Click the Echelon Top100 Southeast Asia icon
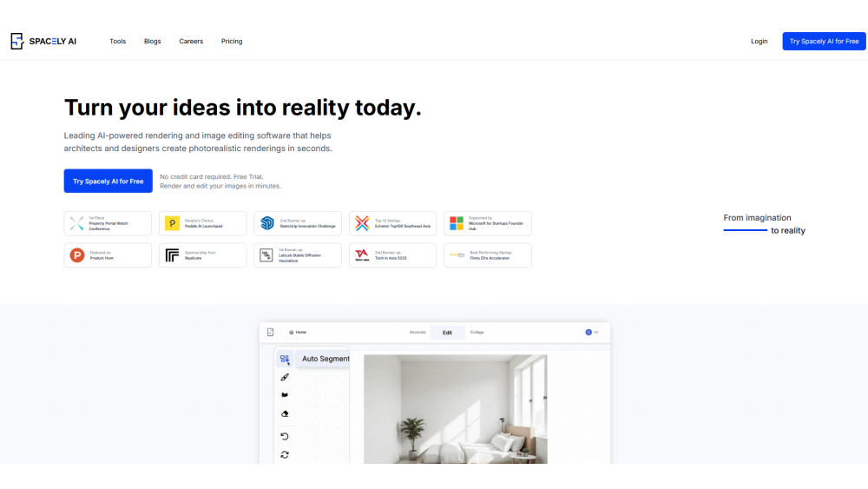868x489 pixels. (x=362, y=223)
